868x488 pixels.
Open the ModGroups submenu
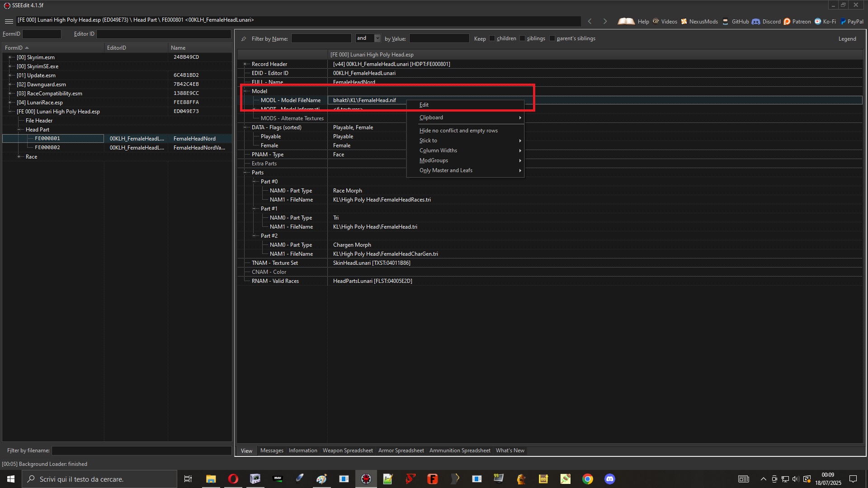click(x=465, y=160)
